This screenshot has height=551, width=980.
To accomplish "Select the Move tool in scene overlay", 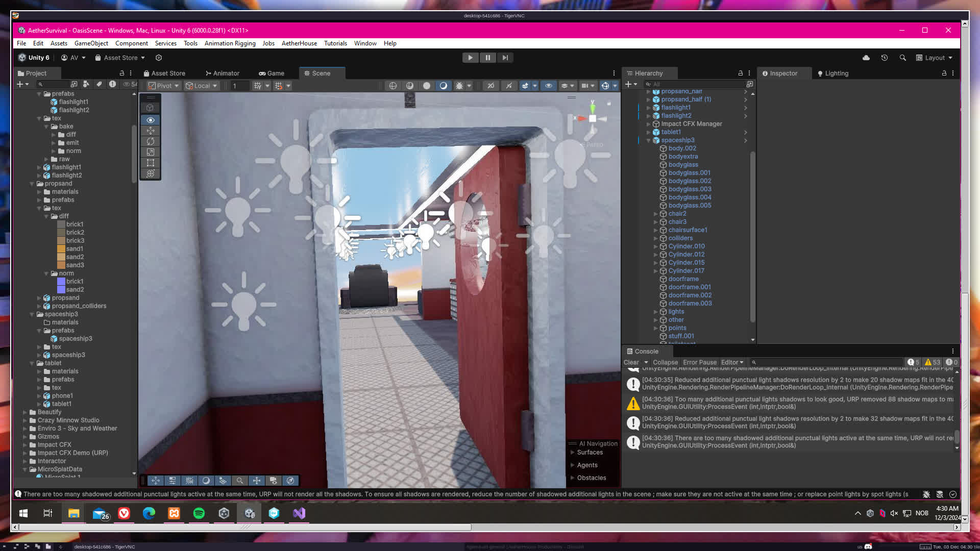I will click(151, 131).
